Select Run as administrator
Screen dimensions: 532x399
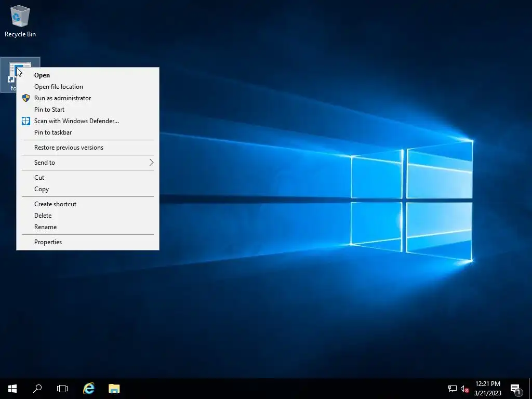88,98
